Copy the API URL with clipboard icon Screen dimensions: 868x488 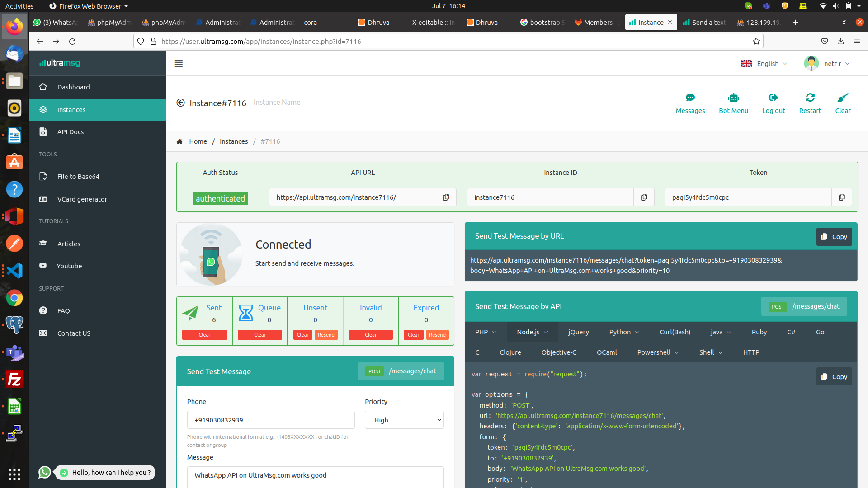pyautogui.click(x=446, y=197)
